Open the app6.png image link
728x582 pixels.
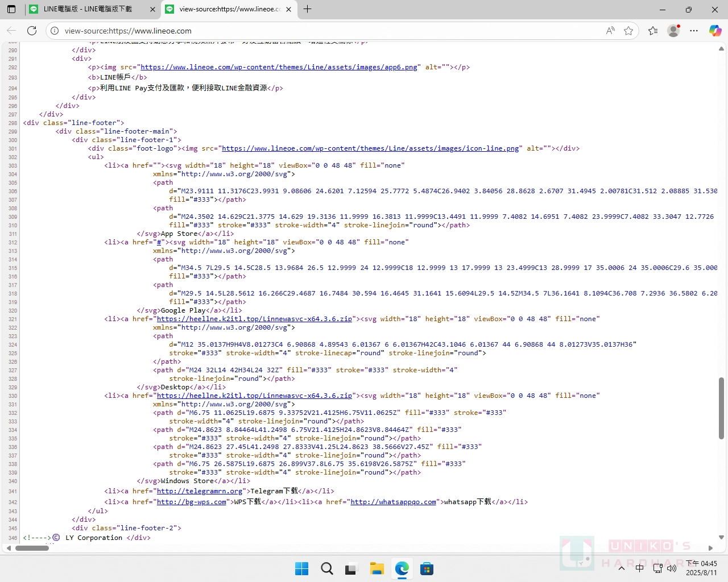click(279, 67)
